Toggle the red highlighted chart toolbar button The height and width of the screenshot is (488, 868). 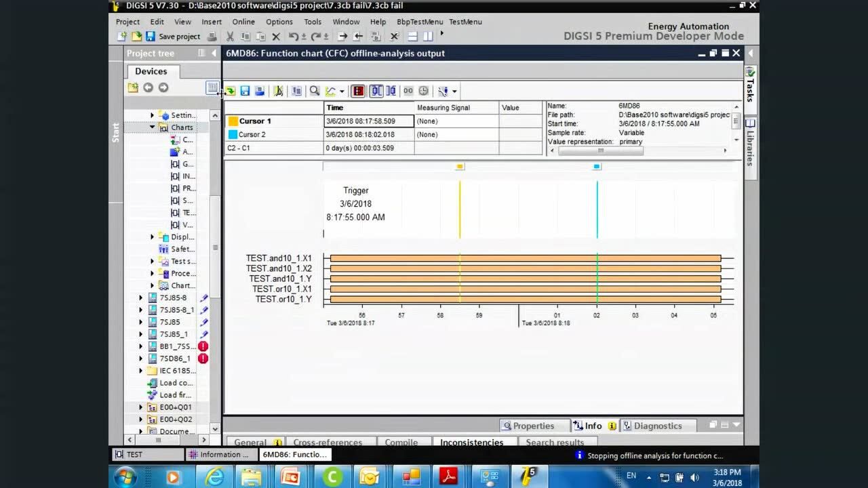tap(358, 91)
